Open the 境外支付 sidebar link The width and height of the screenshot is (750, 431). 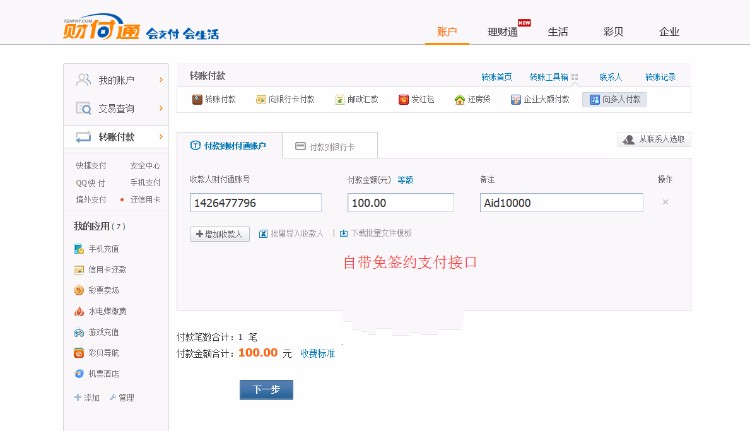click(91, 199)
